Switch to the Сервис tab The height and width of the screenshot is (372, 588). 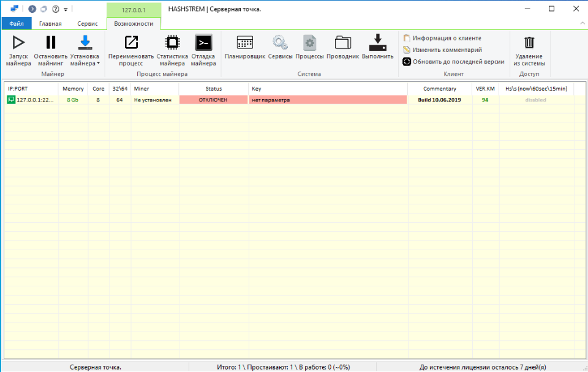point(88,23)
